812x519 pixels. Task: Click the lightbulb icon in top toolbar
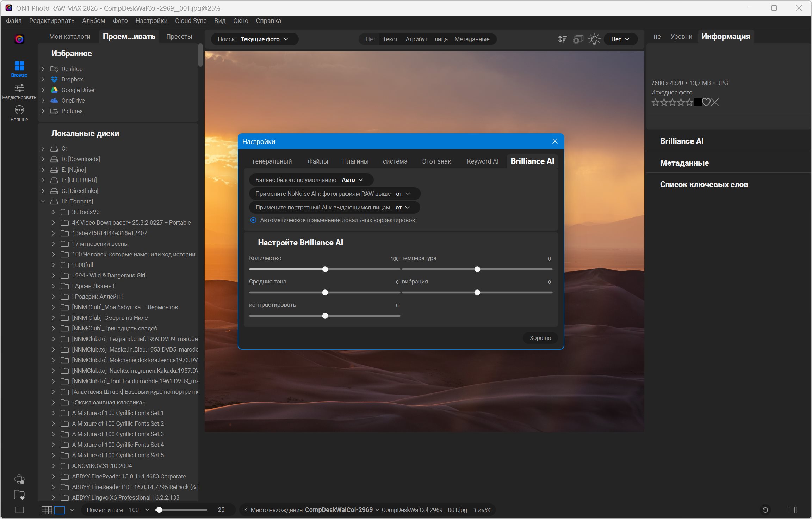[x=594, y=39]
